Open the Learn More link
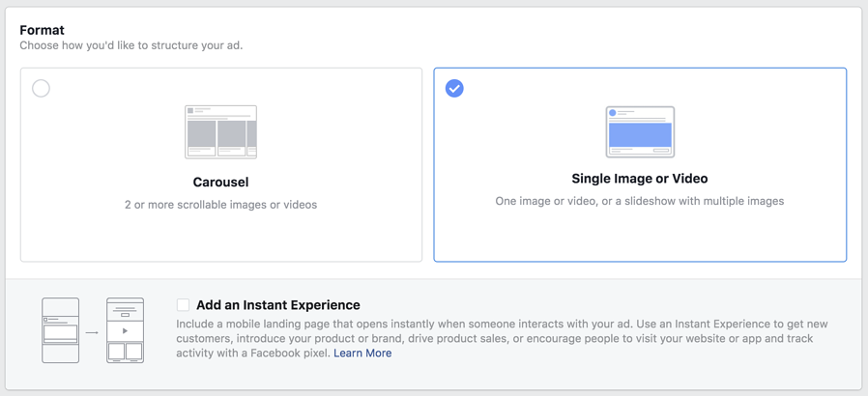 pyautogui.click(x=362, y=354)
